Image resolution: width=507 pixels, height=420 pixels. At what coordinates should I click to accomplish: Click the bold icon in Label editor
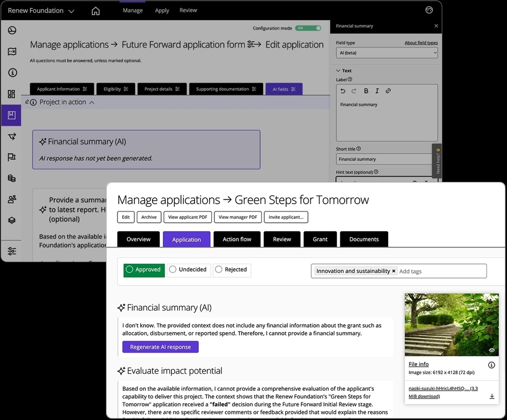[x=366, y=91]
